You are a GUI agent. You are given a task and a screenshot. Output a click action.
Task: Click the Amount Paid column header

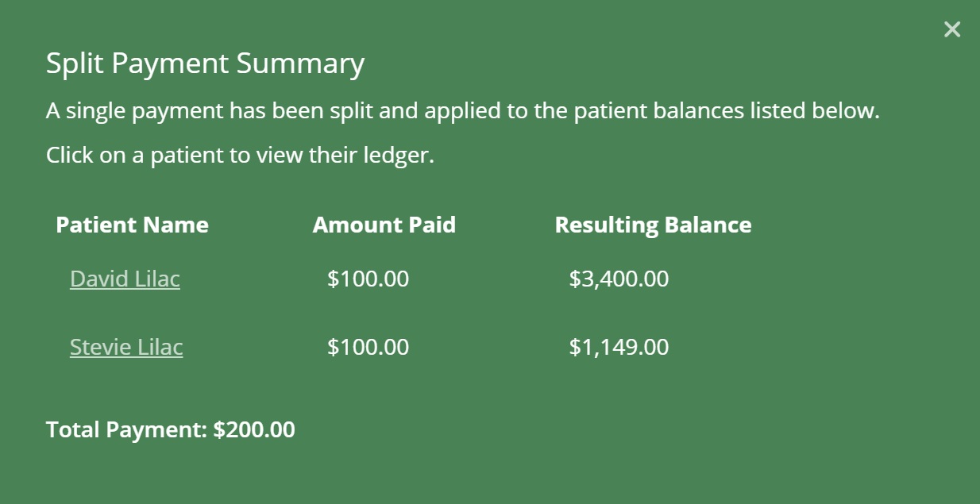[x=384, y=225]
